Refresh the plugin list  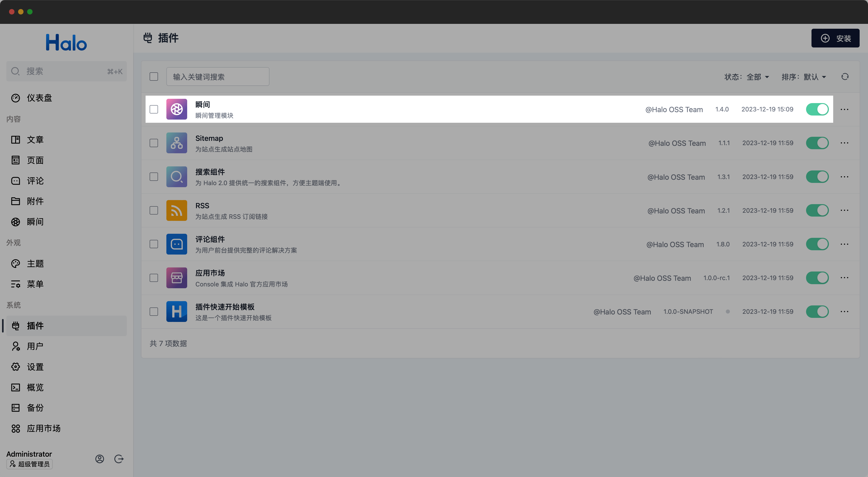tap(845, 77)
